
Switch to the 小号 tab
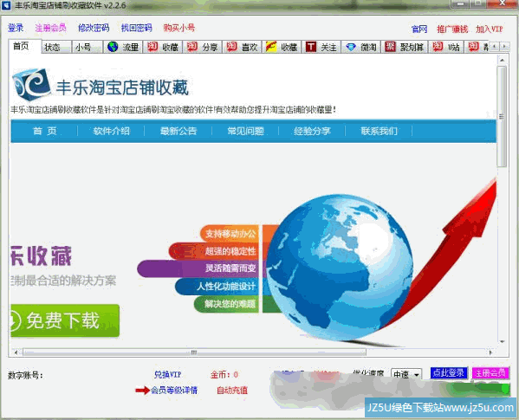(87, 47)
